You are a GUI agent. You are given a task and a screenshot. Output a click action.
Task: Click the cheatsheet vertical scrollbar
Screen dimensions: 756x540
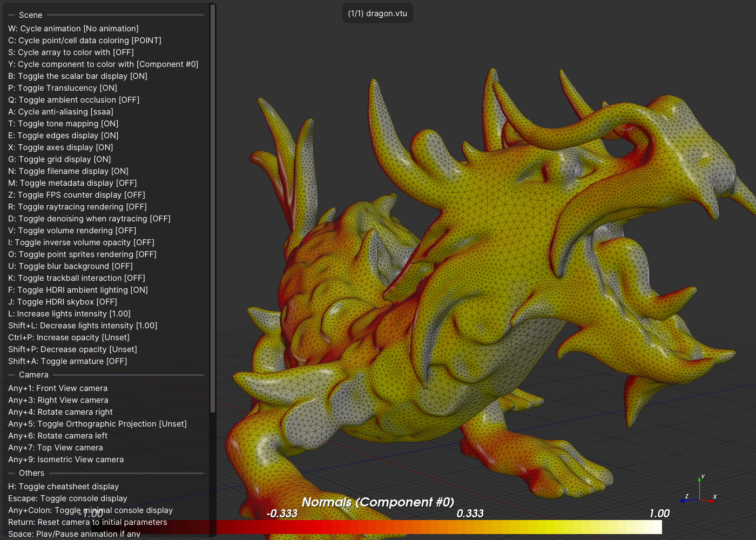pyautogui.click(x=213, y=208)
